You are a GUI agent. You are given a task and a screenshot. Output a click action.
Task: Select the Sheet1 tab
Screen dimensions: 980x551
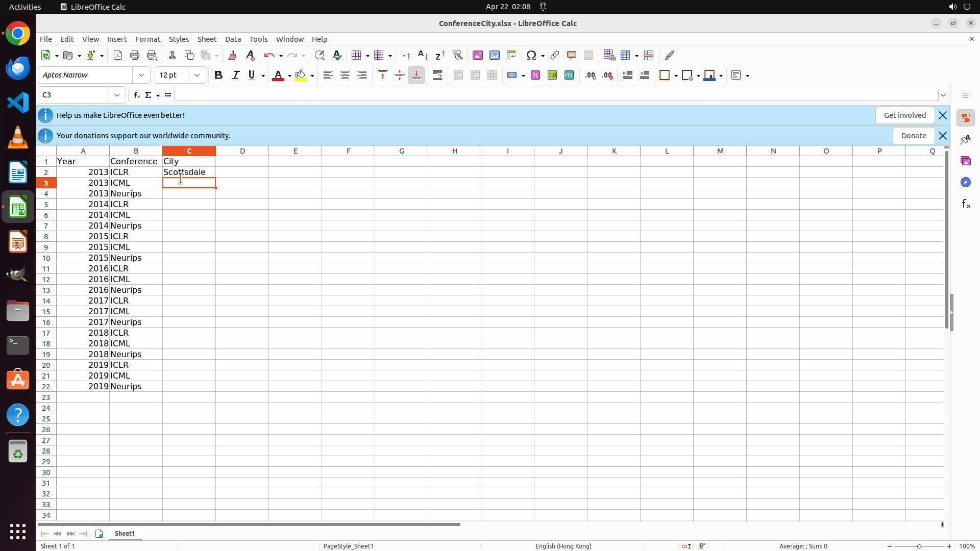pos(125,533)
